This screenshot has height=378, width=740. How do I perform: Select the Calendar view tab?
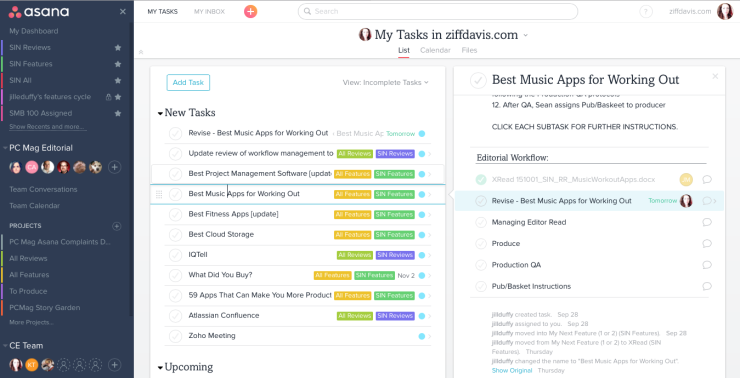point(435,50)
